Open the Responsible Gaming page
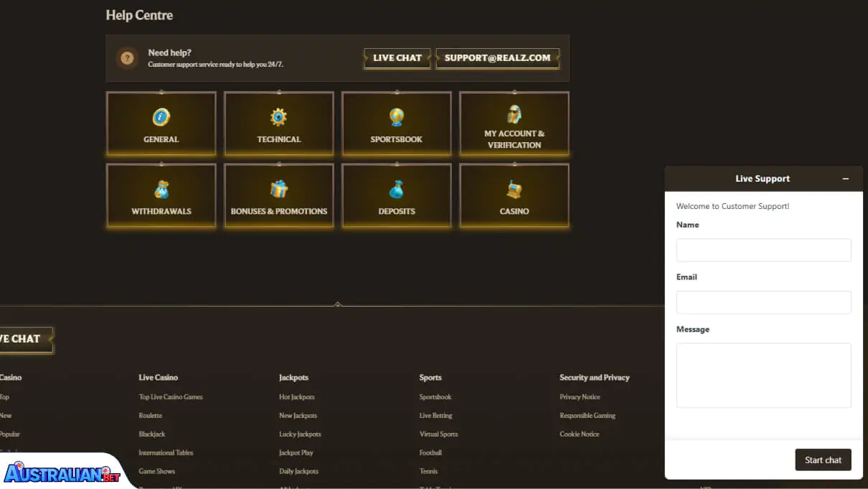This screenshot has width=868, height=489. pos(588,415)
